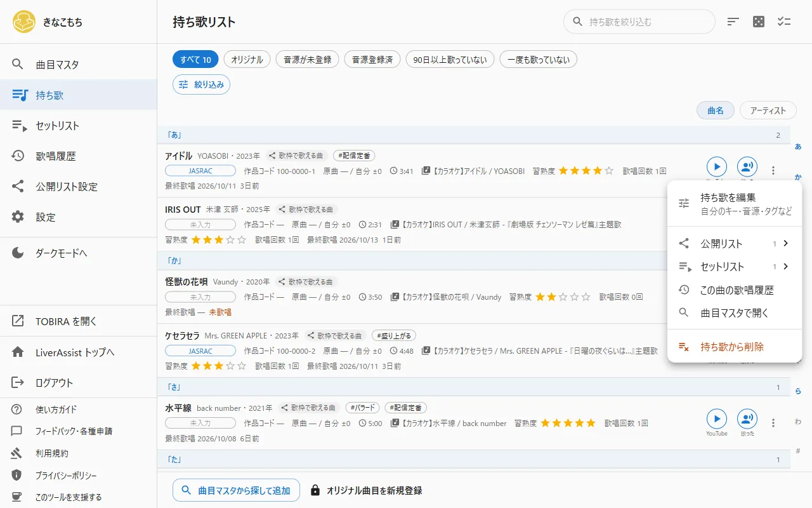The width and height of the screenshot is (812, 508).
Task: Open 歌唱履歴 in sidebar
Action: [x=78, y=156]
